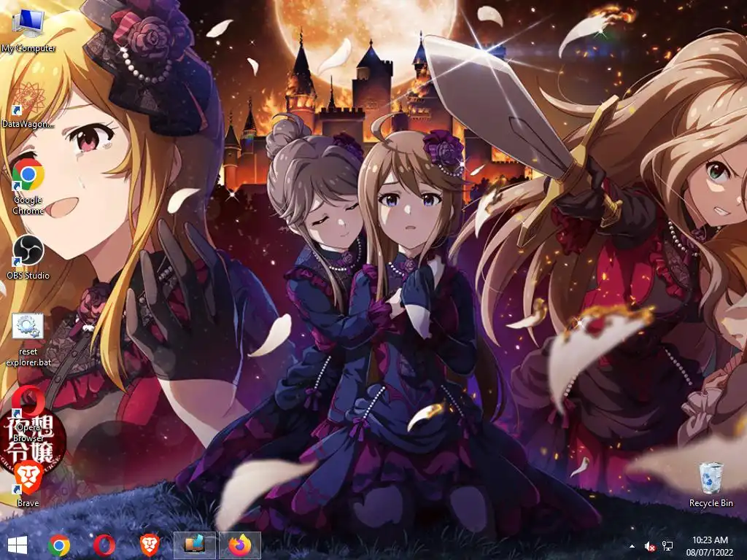Click the 'reset explorer.bat' label text
This screenshot has width=747, height=560.
coord(28,357)
